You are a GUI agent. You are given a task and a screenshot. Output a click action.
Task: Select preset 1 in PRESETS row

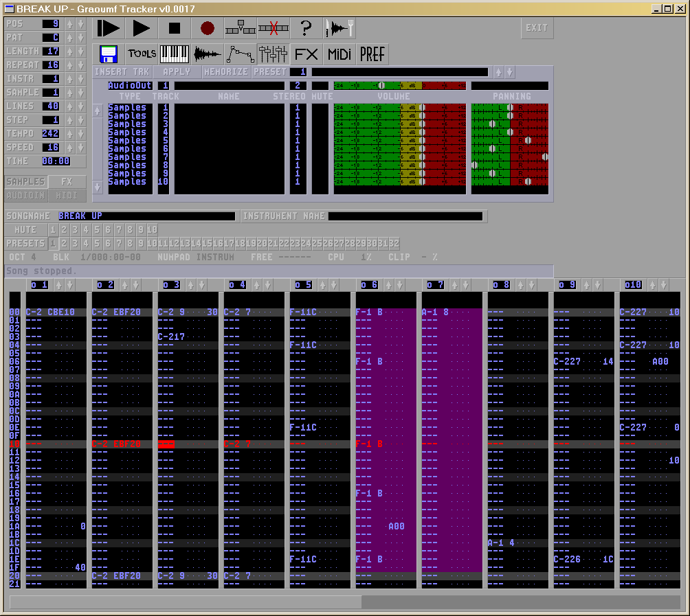coord(53,243)
